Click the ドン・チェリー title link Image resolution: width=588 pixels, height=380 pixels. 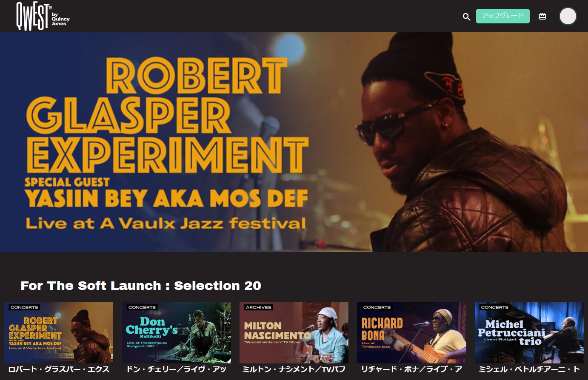coord(176,369)
